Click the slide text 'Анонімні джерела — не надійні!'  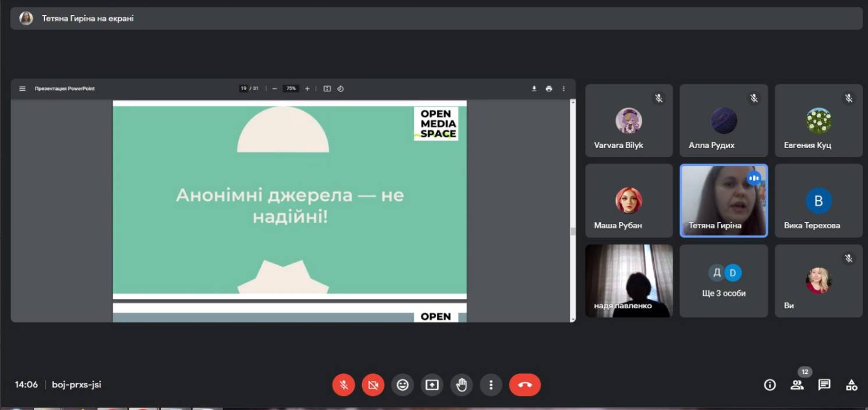coord(290,206)
